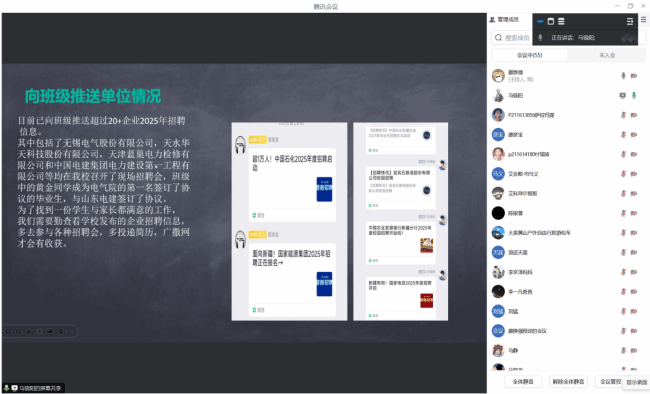Go to previous slide with back arrow
This screenshot has width=650, height=394.
pyautogui.click(x=7, y=331)
